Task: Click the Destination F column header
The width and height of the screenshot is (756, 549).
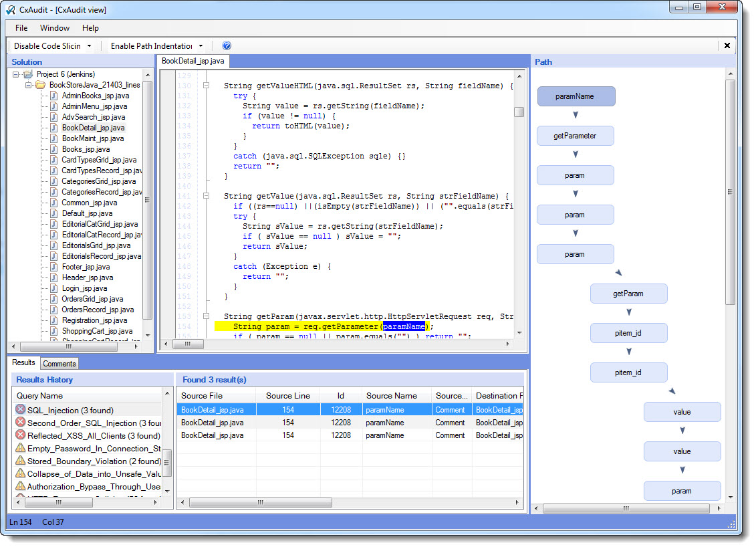Action: pos(499,396)
